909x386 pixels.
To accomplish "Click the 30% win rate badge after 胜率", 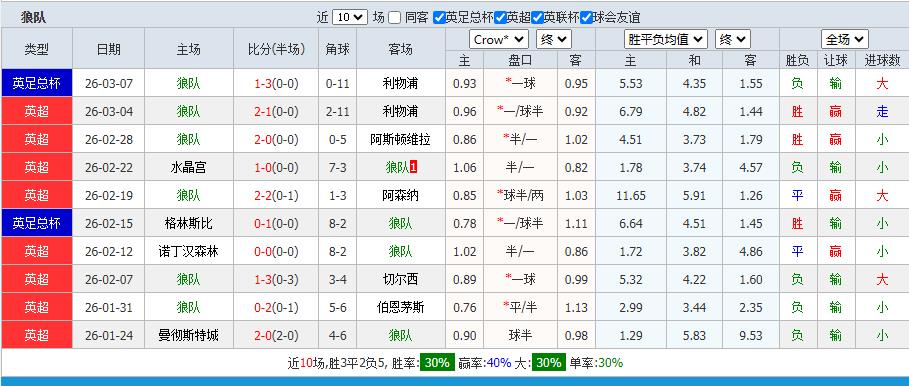I will pyautogui.click(x=436, y=363).
